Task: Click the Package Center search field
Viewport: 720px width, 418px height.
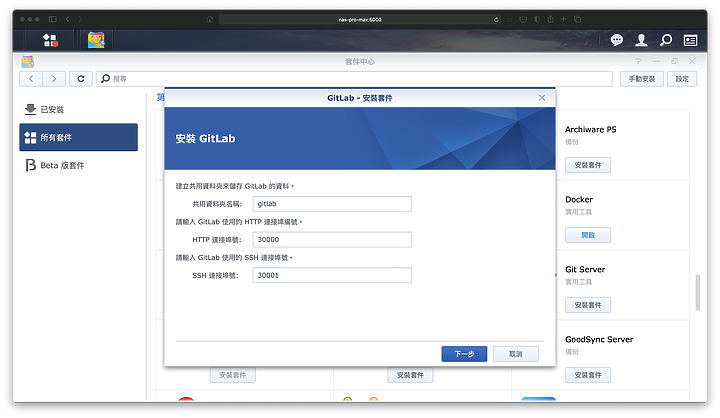Action: [354, 79]
